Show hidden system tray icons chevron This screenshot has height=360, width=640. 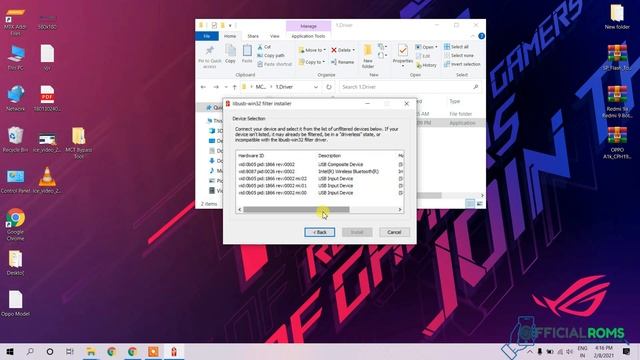click(x=529, y=351)
